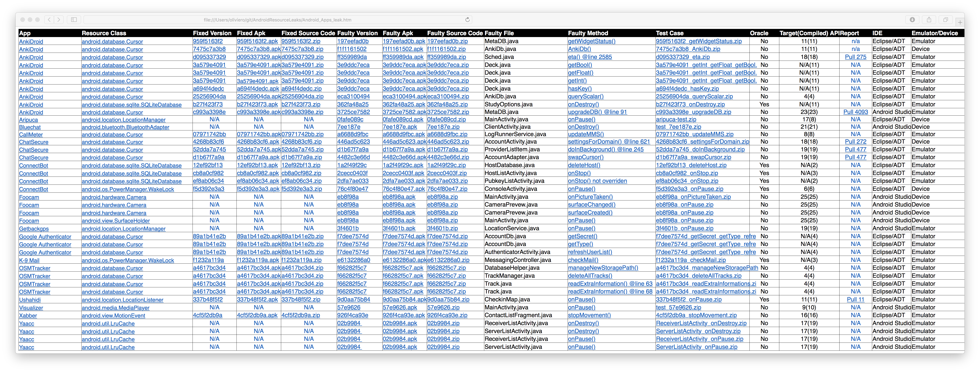Click android.bluetooth.BluetoothAdapter resource class link
This screenshot has width=980, height=372.
coord(125,127)
